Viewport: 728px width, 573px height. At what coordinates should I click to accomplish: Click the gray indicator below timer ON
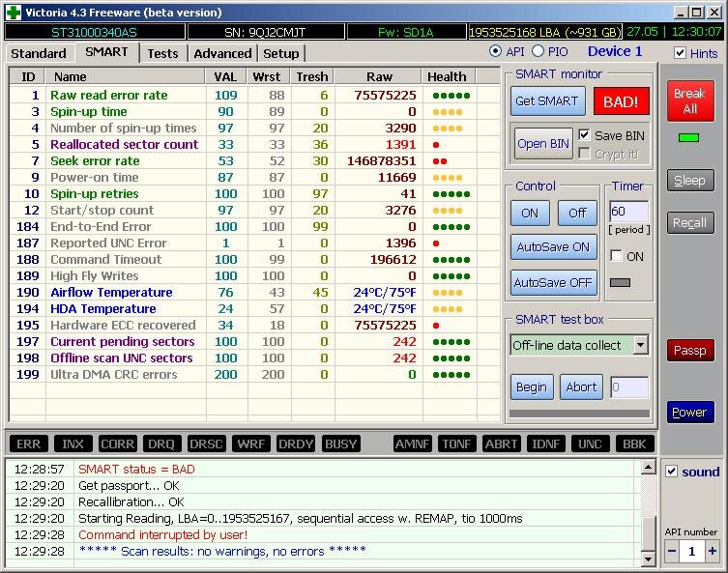pyautogui.click(x=620, y=282)
